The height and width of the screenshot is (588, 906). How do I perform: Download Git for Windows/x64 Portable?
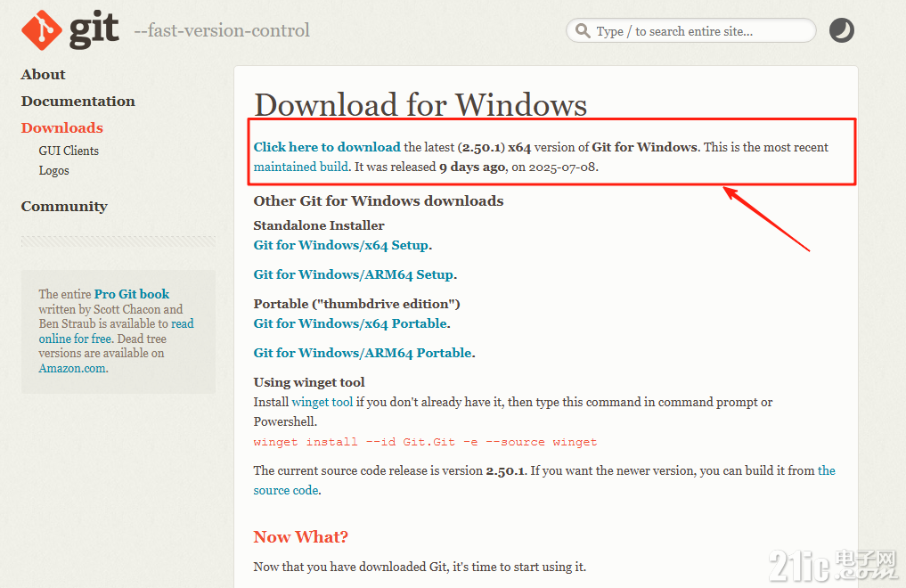[x=350, y=323]
